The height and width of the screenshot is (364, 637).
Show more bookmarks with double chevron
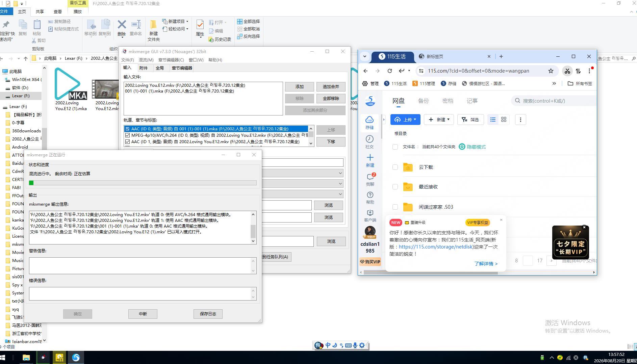click(554, 83)
